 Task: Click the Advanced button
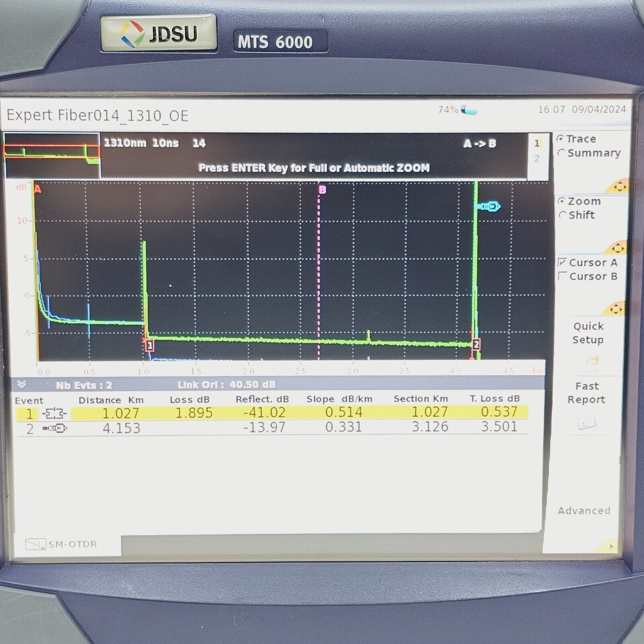(584, 510)
